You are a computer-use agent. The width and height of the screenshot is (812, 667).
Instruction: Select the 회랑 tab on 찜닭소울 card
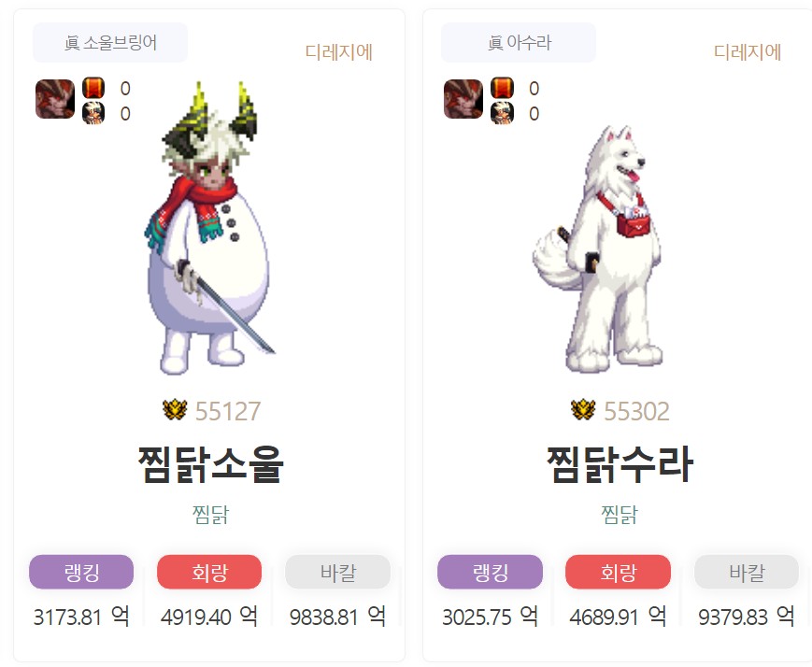coord(209,572)
